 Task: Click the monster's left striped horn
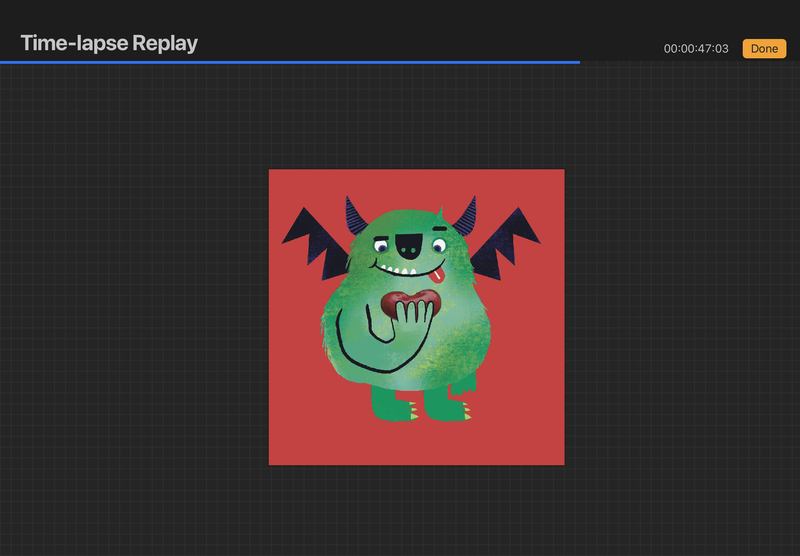(357, 215)
